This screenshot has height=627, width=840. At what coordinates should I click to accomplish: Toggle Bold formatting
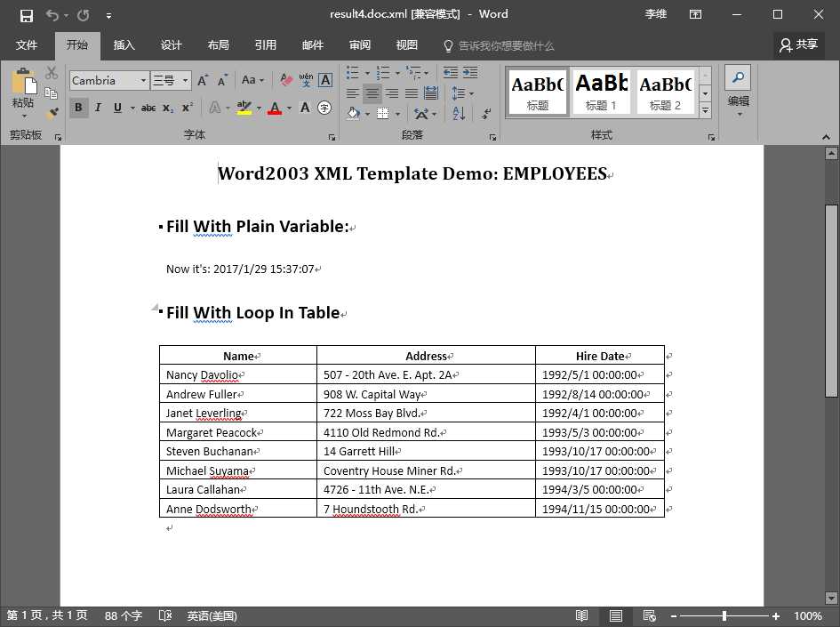click(79, 108)
